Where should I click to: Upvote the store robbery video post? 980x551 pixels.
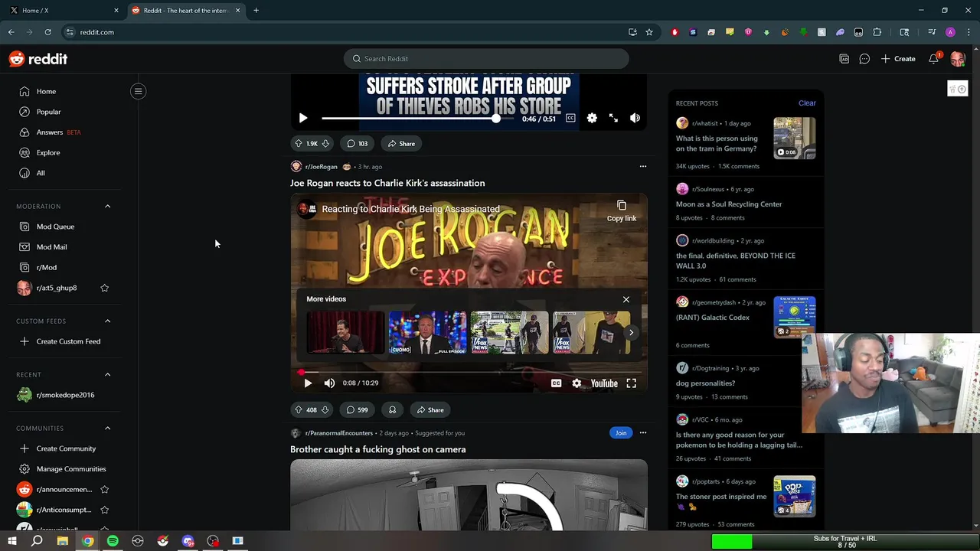coord(299,143)
